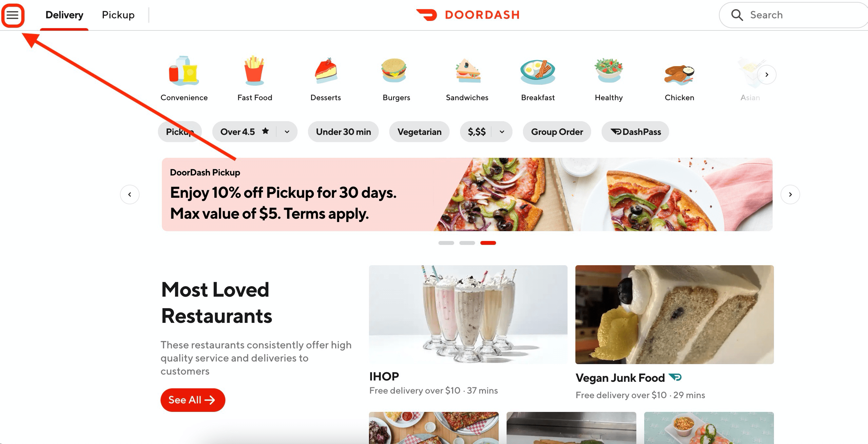The height and width of the screenshot is (444, 868).
Task: Open the hamburger menu icon
Action: tap(13, 15)
